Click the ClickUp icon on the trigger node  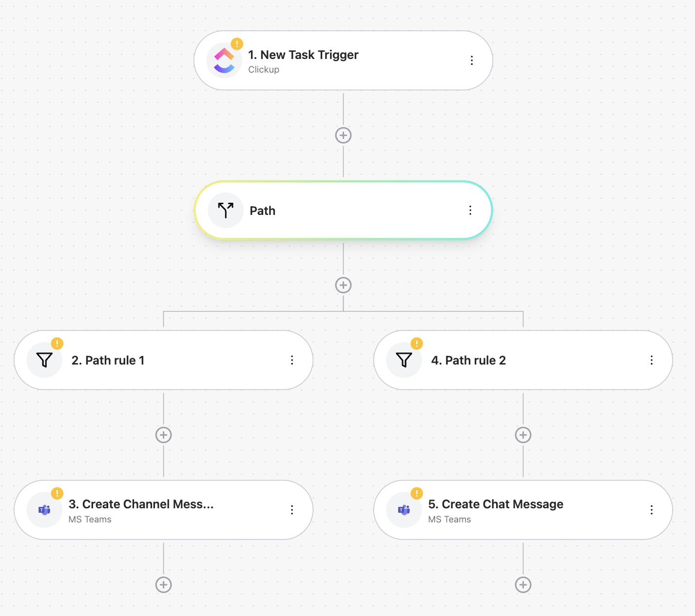click(x=225, y=60)
